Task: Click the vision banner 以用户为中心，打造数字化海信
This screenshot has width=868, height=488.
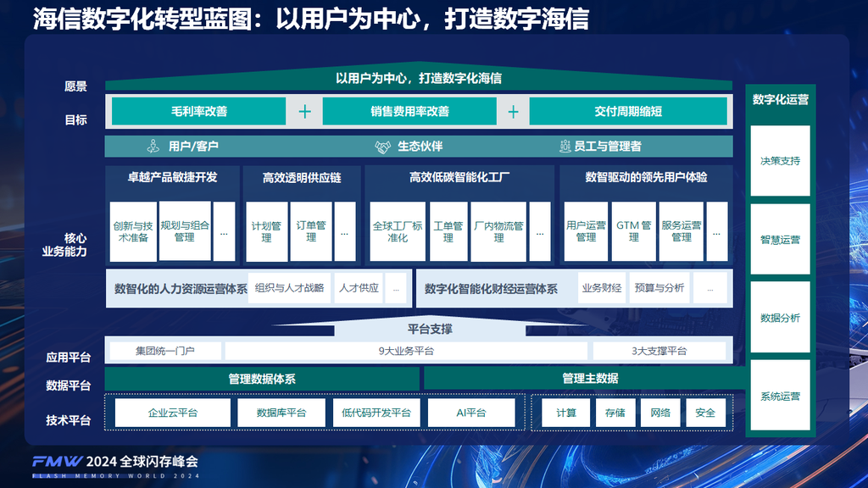Action: click(x=419, y=78)
